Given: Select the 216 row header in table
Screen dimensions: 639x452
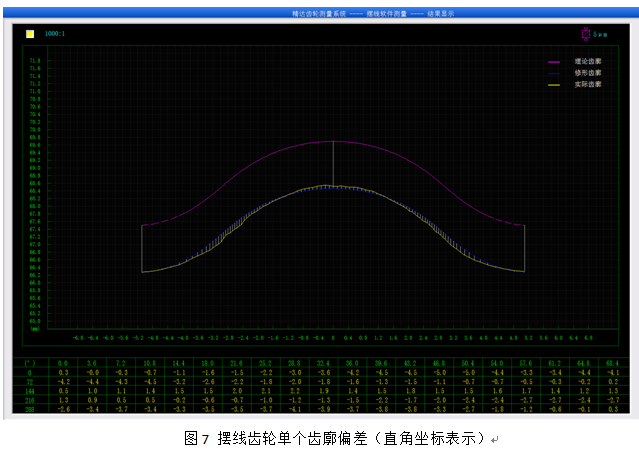Looking at the screenshot, I should [32, 400].
